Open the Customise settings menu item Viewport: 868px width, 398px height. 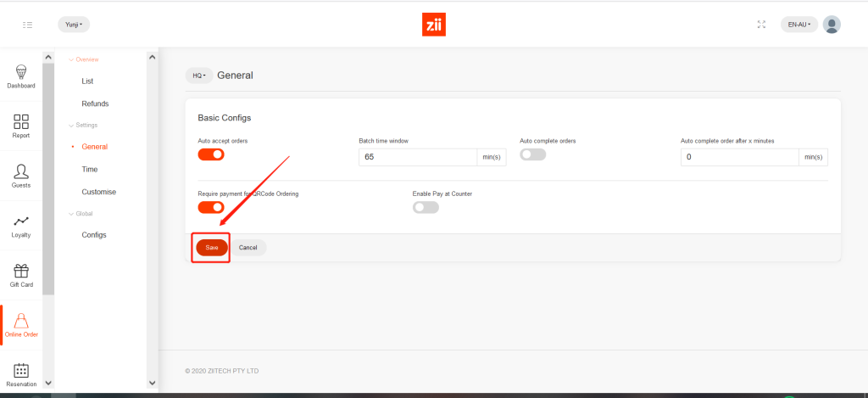pos(98,192)
